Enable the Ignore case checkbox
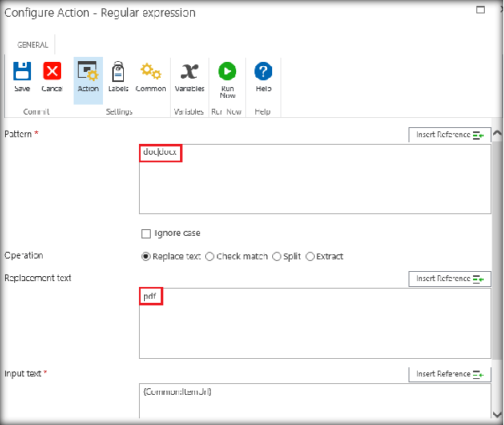The width and height of the screenshot is (504, 425). 146,233
